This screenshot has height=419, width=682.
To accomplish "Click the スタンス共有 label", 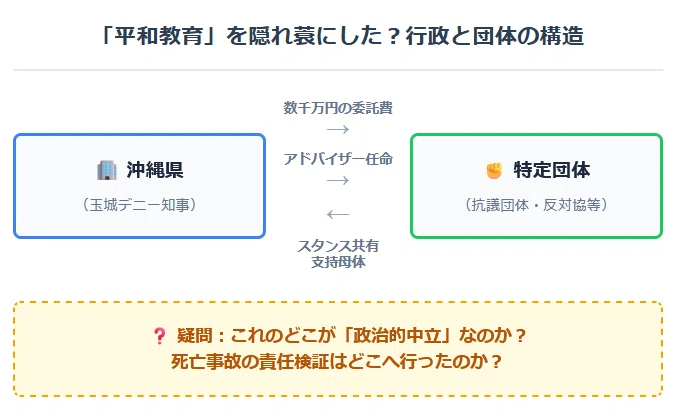I will (338, 246).
